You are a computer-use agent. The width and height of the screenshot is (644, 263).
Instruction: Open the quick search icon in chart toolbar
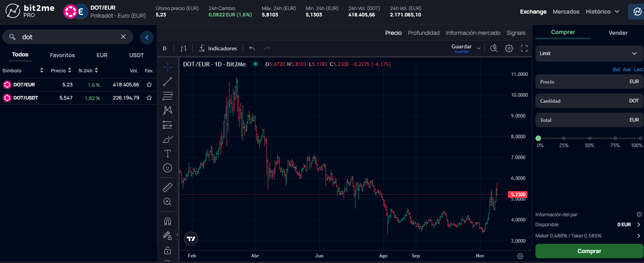[494, 48]
